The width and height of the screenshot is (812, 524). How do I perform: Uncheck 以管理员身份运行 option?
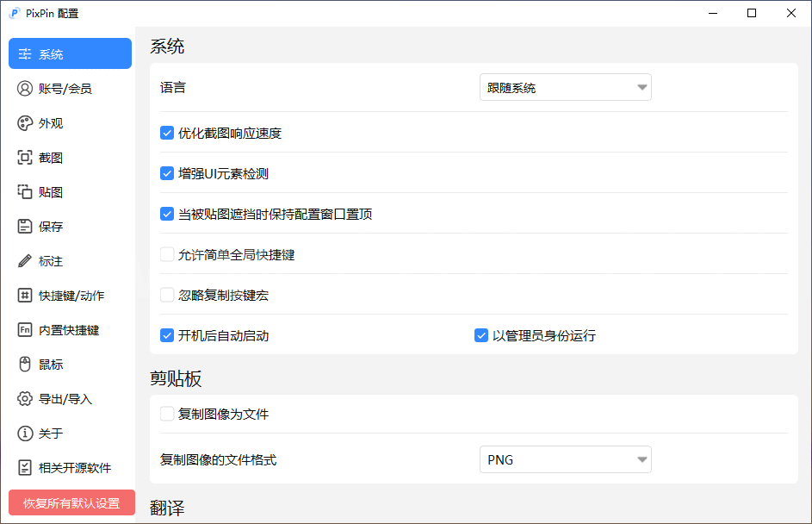tap(482, 335)
